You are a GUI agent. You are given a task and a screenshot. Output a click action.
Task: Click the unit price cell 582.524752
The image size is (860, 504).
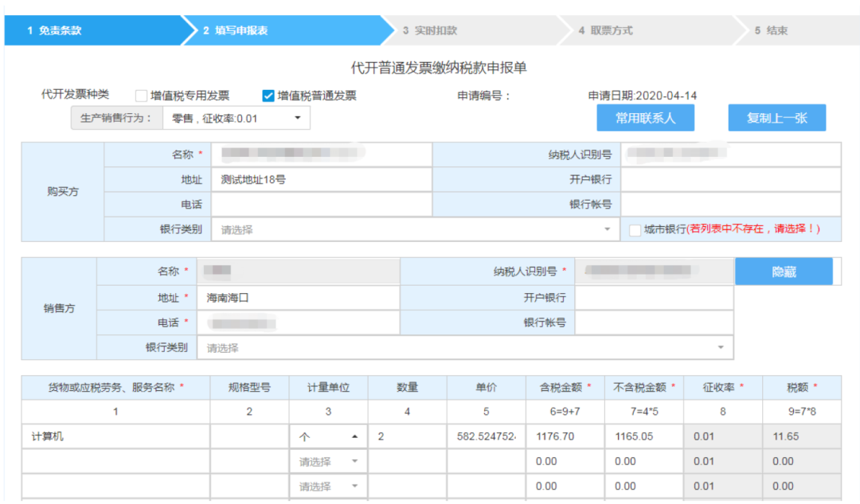pyautogui.click(x=487, y=436)
